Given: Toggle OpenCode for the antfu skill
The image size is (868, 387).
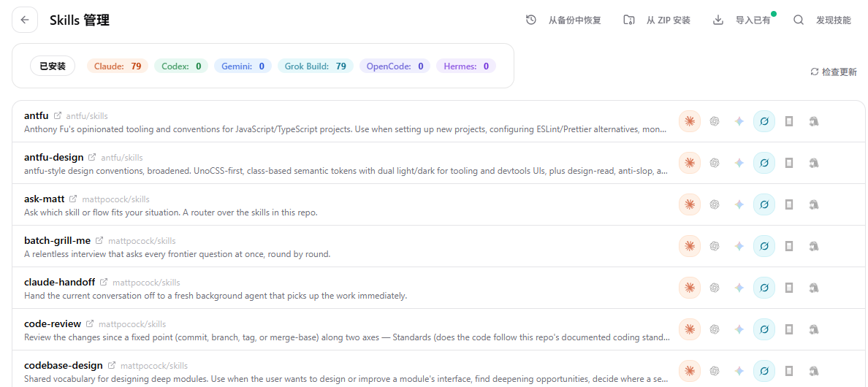Looking at the screenshot, I should [789, 122].
